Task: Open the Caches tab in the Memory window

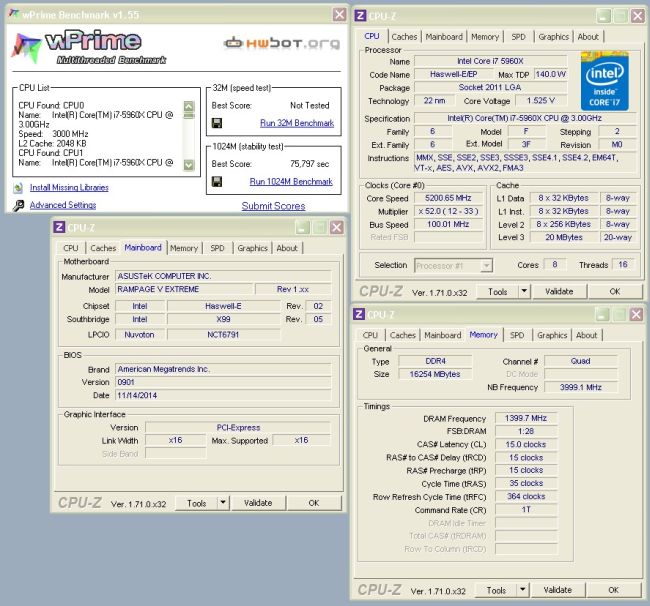Action: [x=403, y=335]
